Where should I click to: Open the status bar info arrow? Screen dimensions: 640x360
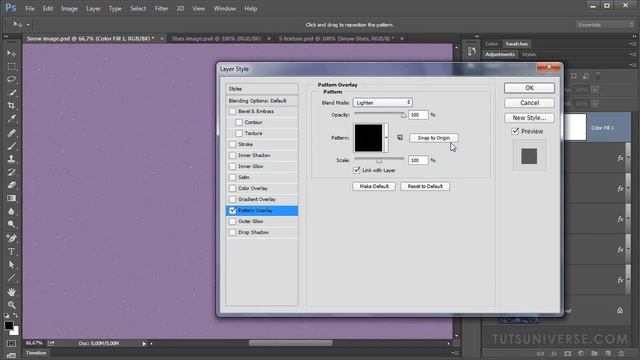pos(144,344)
